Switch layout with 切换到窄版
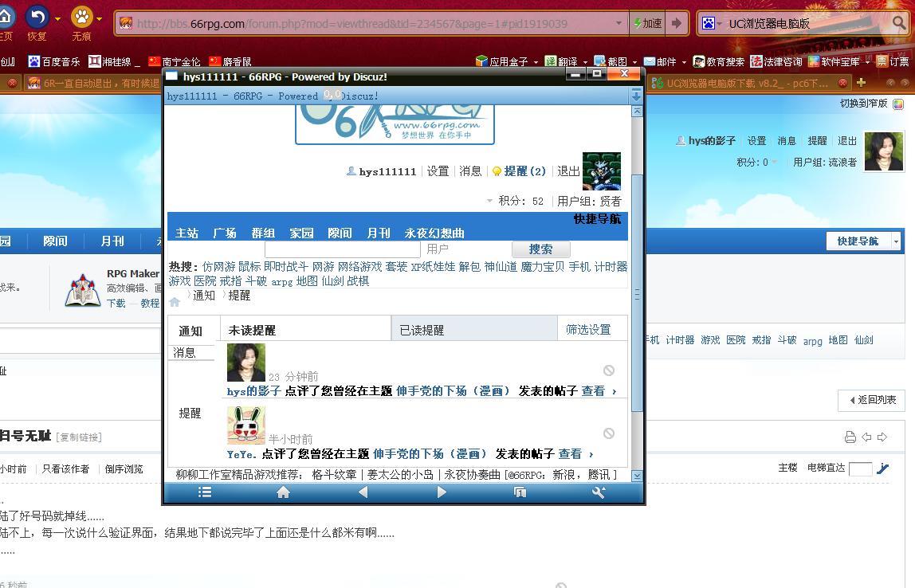Screen dimensions: 915x588 pyautogui.click(x=864, y=104)
